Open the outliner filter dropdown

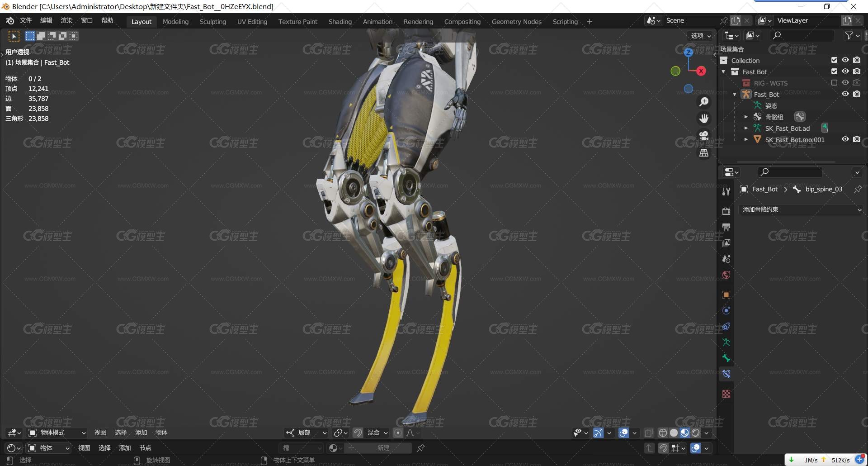click(x=852, y=36)
